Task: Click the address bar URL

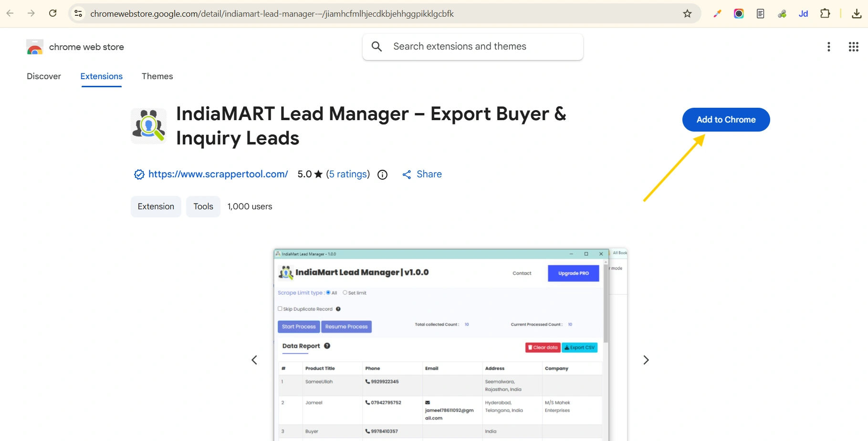Action: tap(272, 14)
